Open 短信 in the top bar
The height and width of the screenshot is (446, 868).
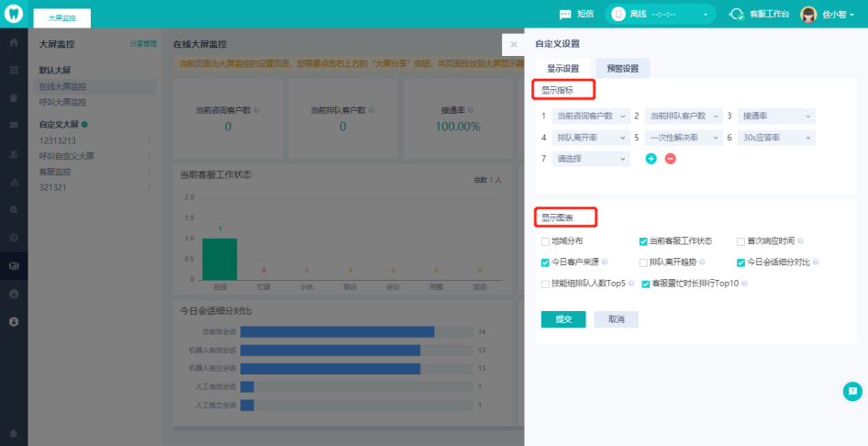(x=585, y=15)
